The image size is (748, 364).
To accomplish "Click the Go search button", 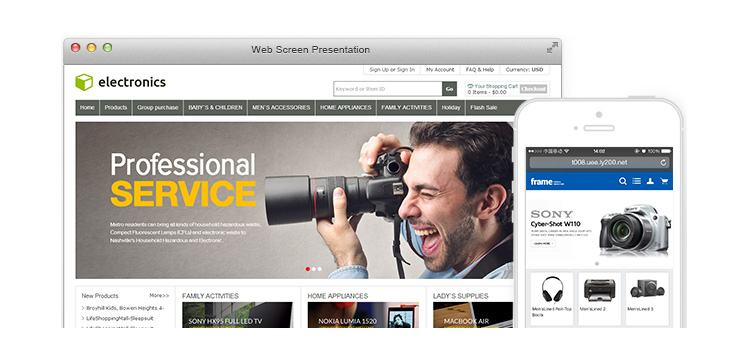I will pyautogui.click(x=449, y=89).
